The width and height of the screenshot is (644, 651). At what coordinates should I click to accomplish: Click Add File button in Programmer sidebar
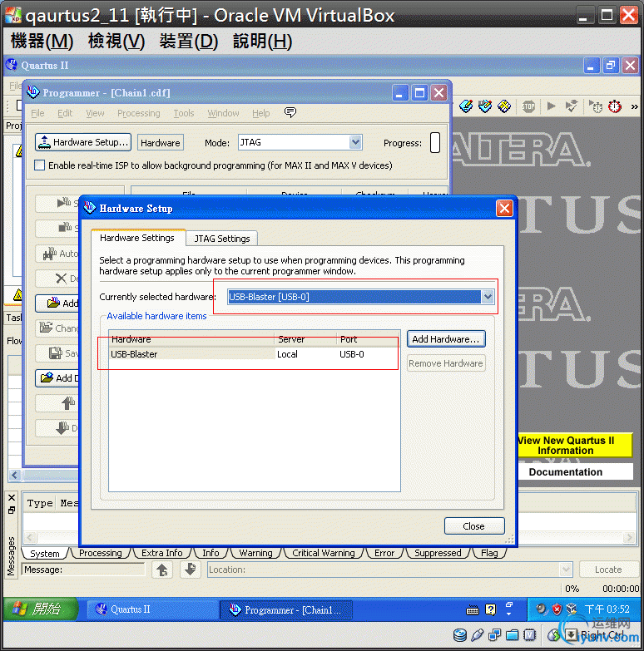[x=57, y=303]
